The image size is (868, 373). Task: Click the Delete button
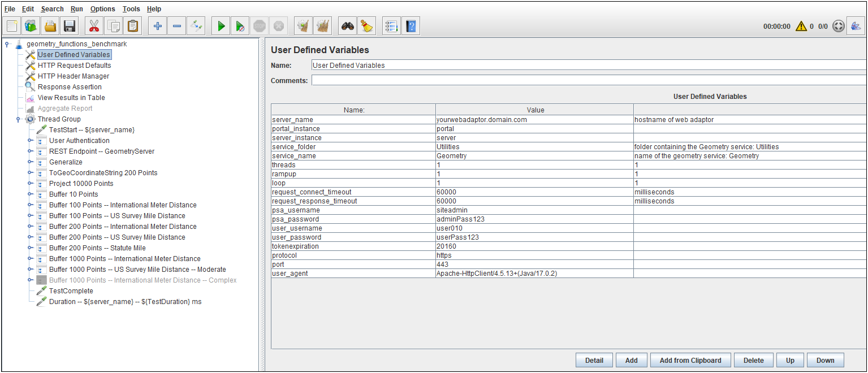tap(754, 361)
